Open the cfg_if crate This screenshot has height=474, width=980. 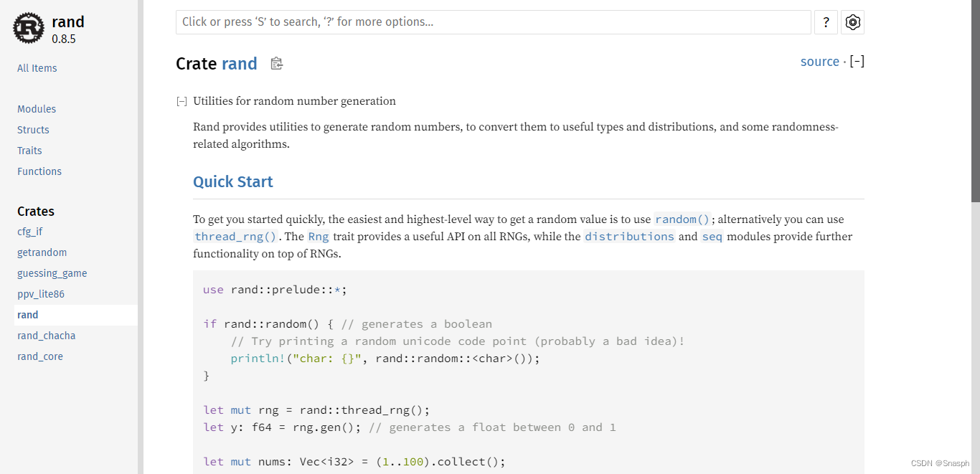(30, 232)
